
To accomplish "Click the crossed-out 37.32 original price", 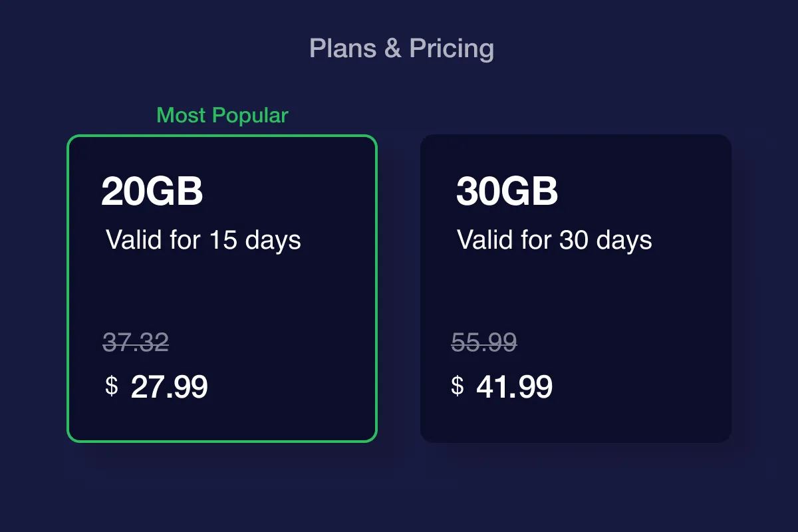I will [136, 342].
